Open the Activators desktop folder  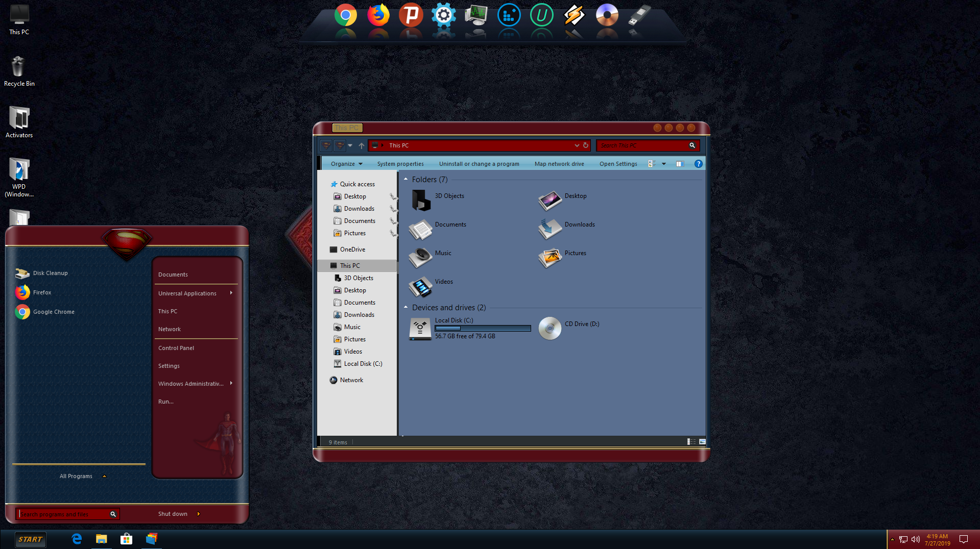[x=19, y=123]
